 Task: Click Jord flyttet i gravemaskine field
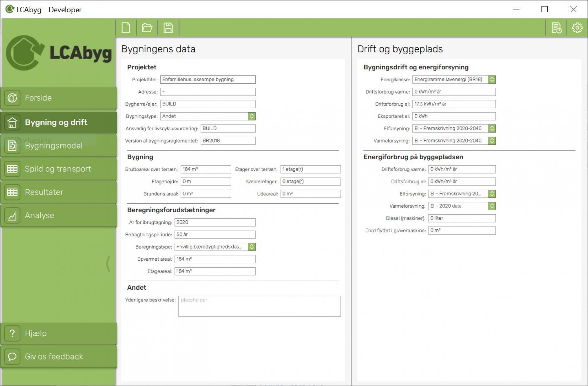(462, 231)
